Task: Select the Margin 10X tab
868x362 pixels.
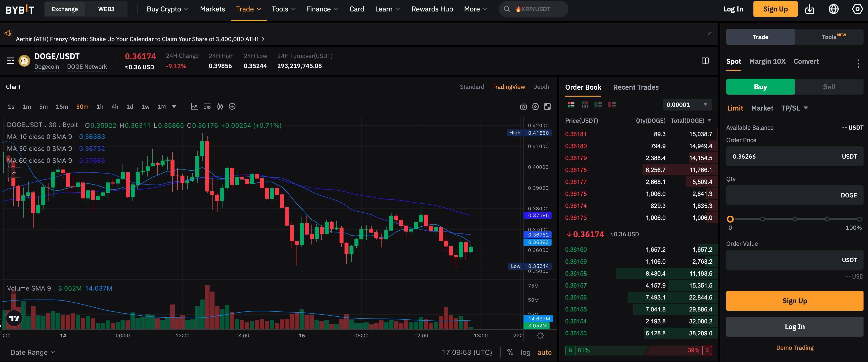Action: click(767, 61)
